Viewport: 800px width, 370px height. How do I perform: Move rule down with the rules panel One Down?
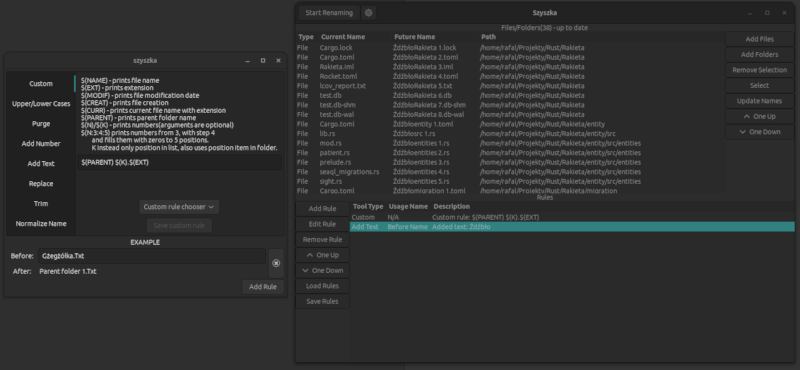322,270
